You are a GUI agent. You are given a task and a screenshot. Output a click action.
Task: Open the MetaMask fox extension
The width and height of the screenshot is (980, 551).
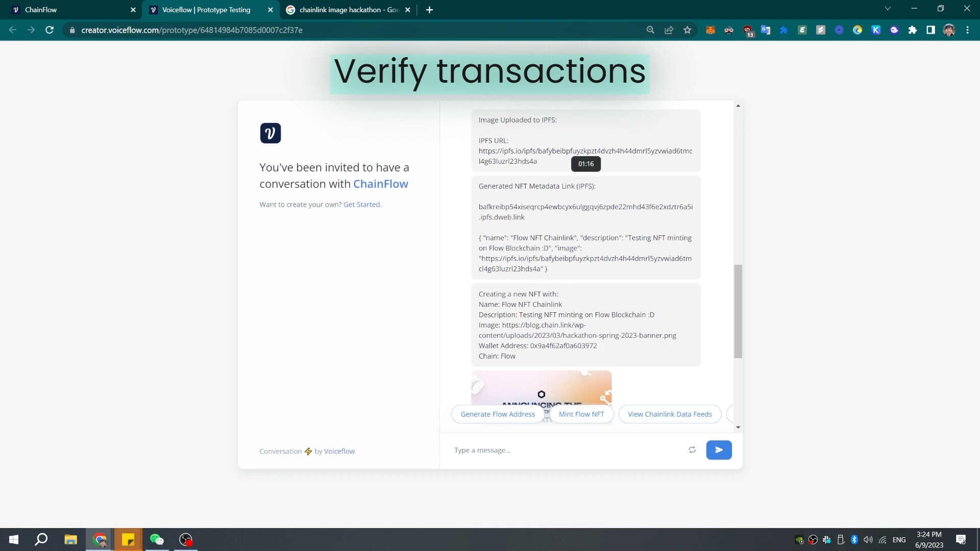(x=710, y=30)
